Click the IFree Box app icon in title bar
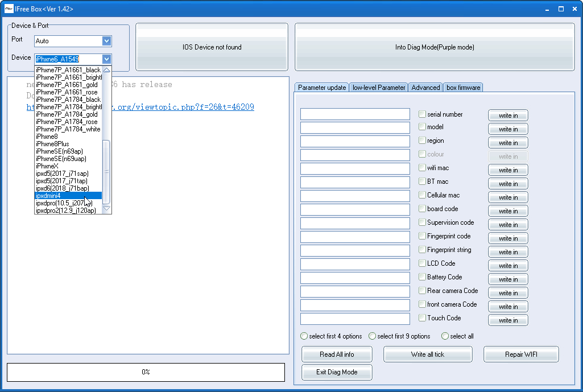Screen dimensions: 583x392 9,9
